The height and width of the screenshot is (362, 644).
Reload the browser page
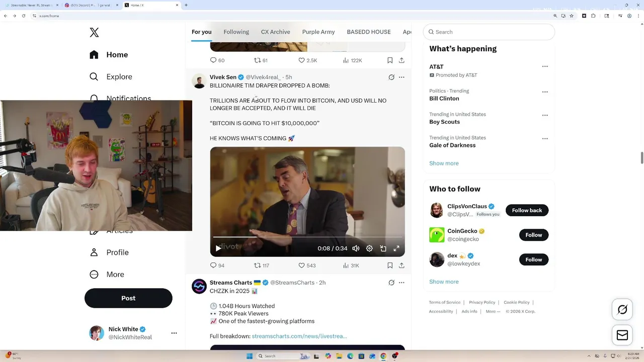pos(23,16)
